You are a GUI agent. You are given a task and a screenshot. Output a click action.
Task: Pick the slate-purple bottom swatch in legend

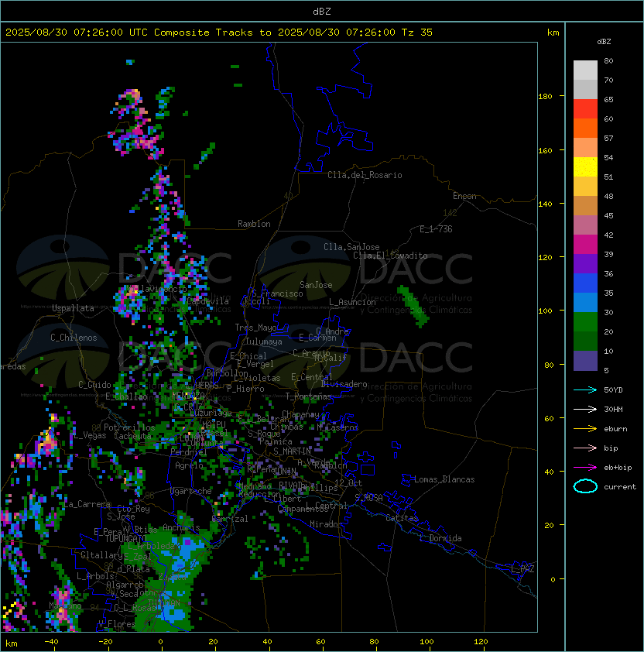click(585, 361)
